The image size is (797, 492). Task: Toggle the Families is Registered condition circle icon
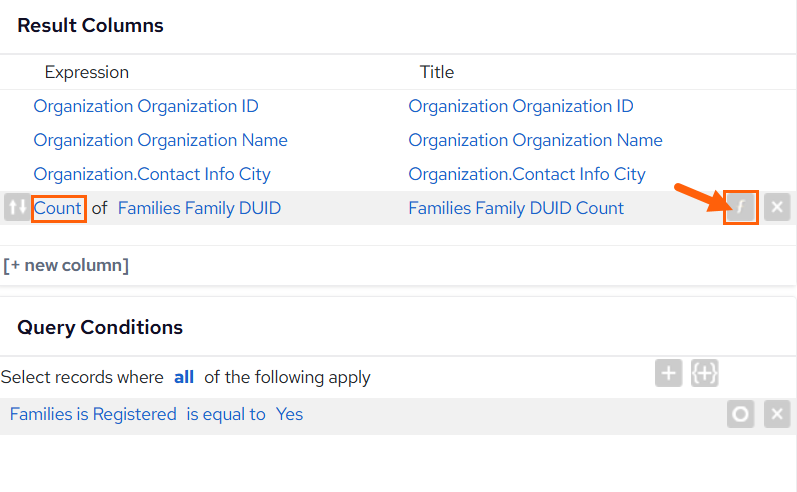click(741, 414)
